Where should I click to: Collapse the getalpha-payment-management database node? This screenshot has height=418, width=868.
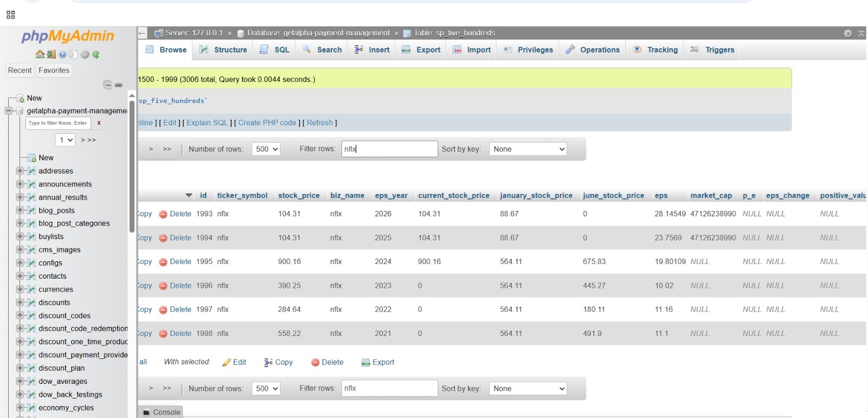click(x=9, y=111)
